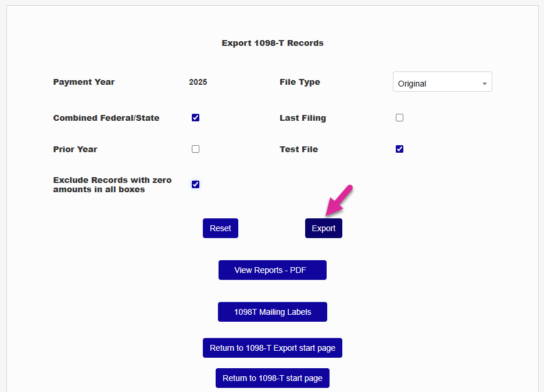This screenshot has width=544, height=392.
Task: Click the Export 1098-T Records heading
Action: pyautogui.click(x=273, y=43)
